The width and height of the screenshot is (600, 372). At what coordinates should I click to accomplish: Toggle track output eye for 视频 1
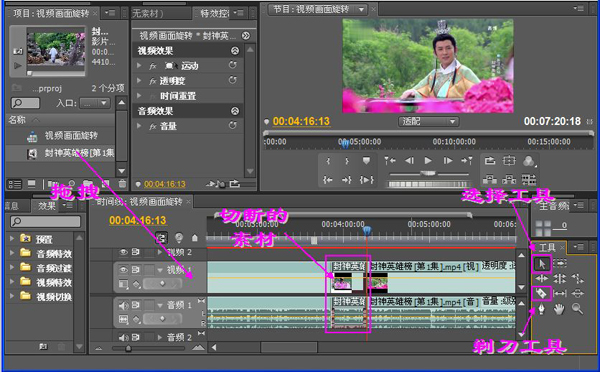(123, 270)
